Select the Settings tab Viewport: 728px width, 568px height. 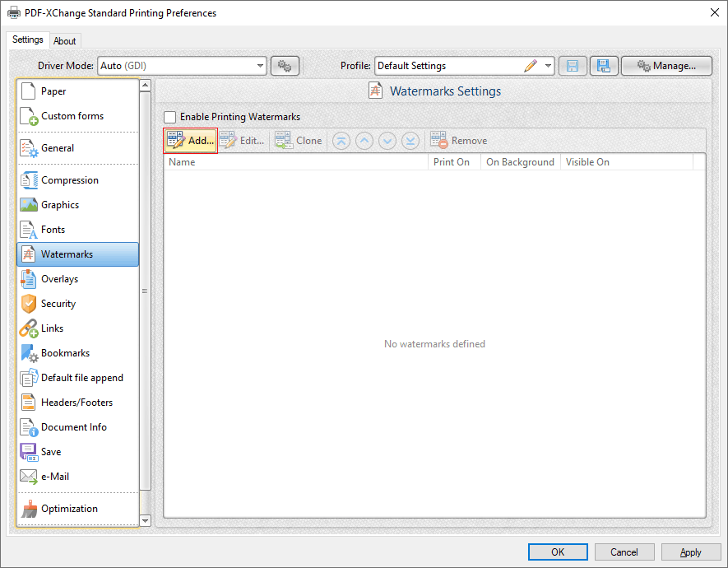[27, 39]
